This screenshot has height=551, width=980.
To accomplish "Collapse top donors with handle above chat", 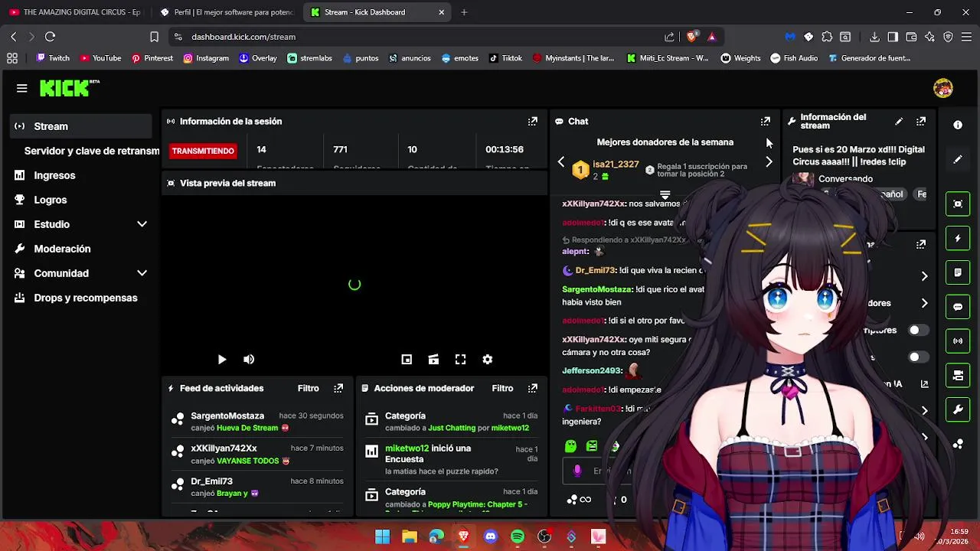I will (x=665, y=195).
